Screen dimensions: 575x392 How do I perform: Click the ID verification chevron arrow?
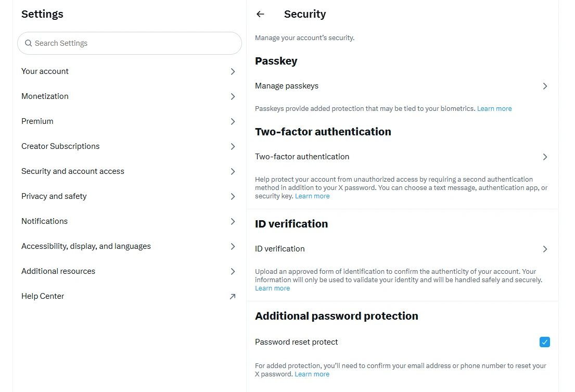(545, 249)
